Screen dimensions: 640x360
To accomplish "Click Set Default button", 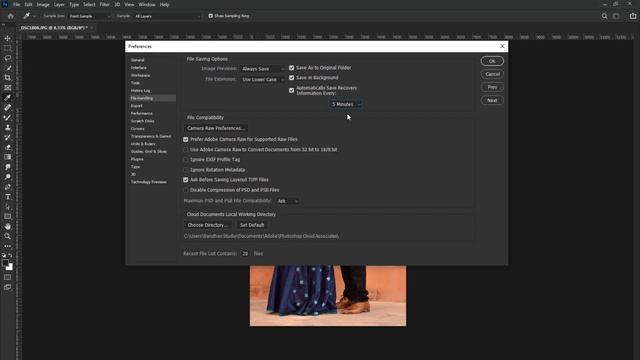I will point(252,225).
